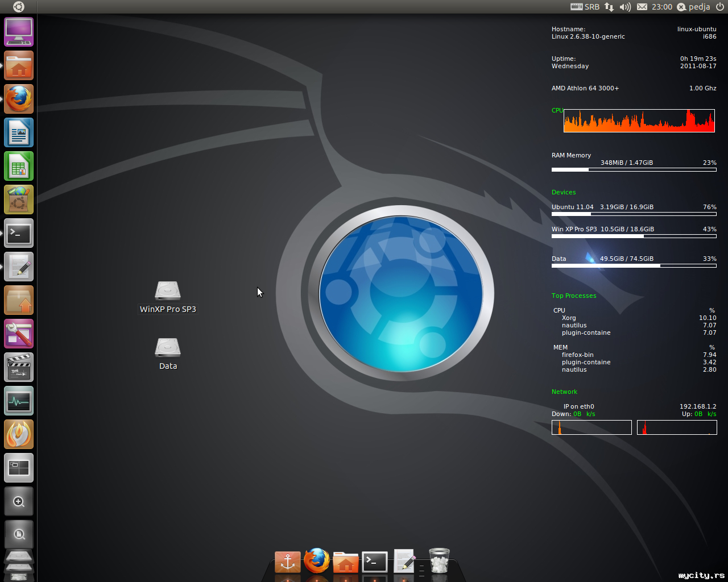Open the sound volume indicator menu

tap(625, 7)
